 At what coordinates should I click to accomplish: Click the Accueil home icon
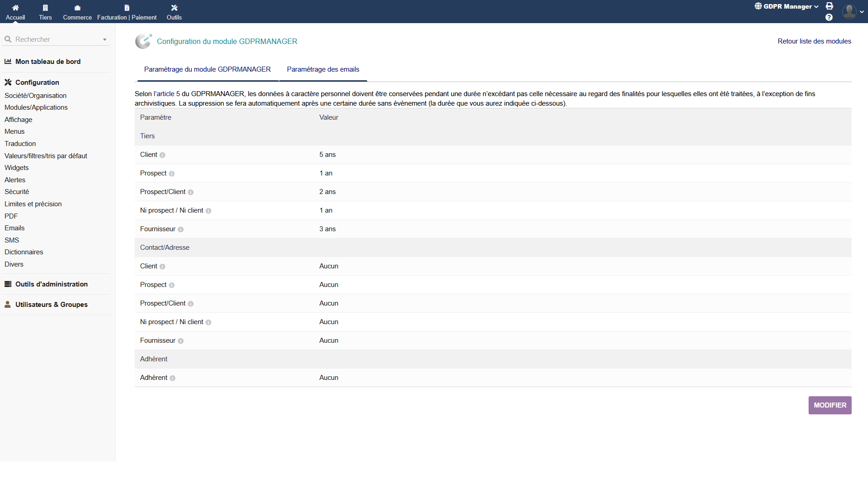[15, 8]
